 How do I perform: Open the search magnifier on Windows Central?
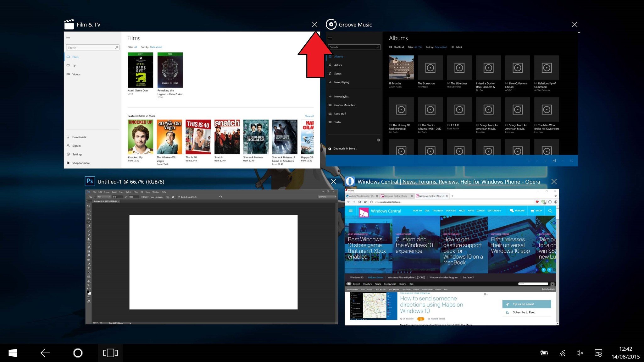click(x=550, y=211)
